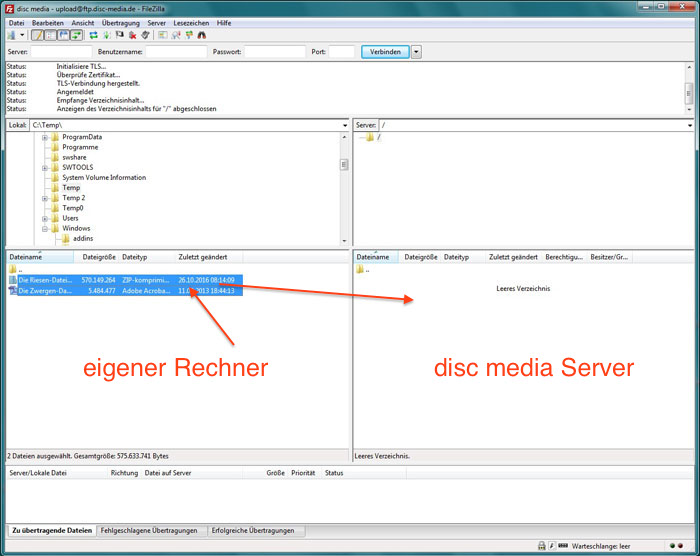This screenshot has height=556, width=700.
Task: Cancel the current operation icon
Action: click(x=119, y=35)
